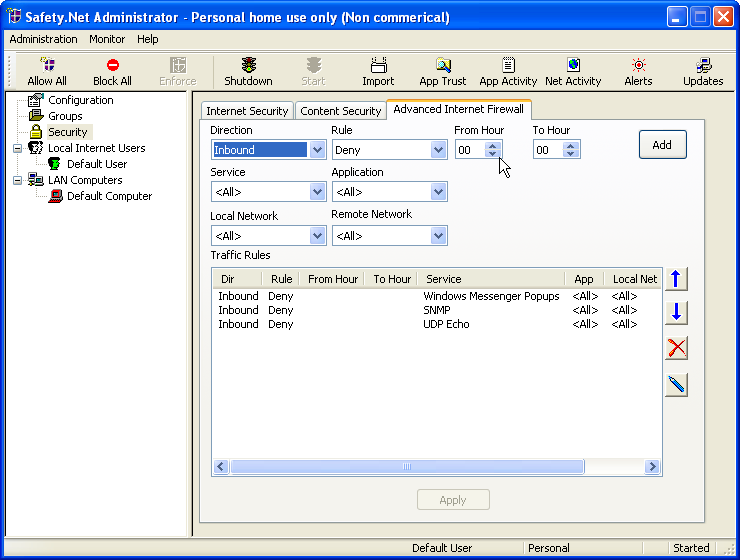The width and height of the screenshot is (740, 560).
Task: Select the Windows Messenger Popups rule row
Action: (x=490, y=296)
